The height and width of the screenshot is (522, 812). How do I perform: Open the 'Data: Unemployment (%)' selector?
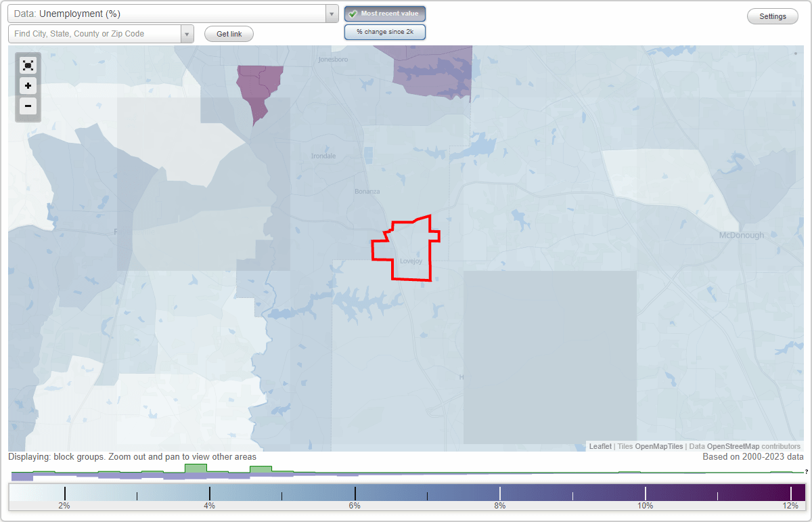click(x=169, y=13)
